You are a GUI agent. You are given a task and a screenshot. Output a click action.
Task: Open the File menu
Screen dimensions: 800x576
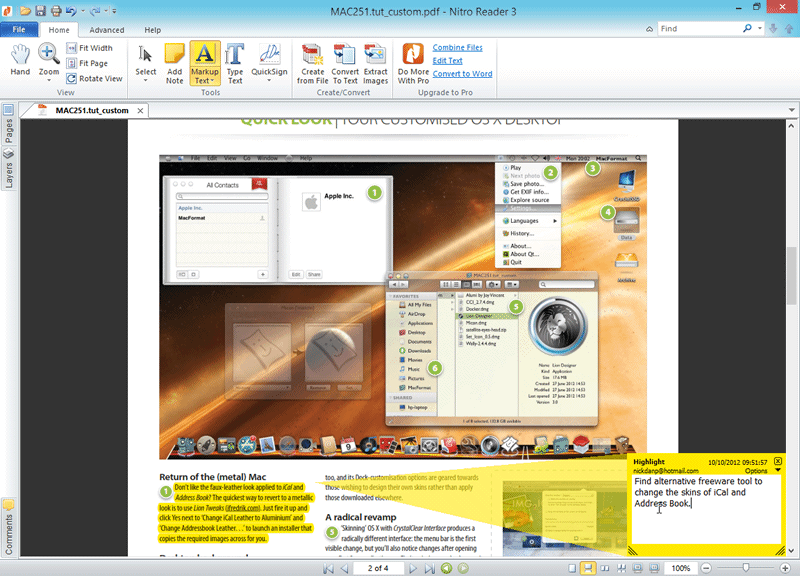19,29
